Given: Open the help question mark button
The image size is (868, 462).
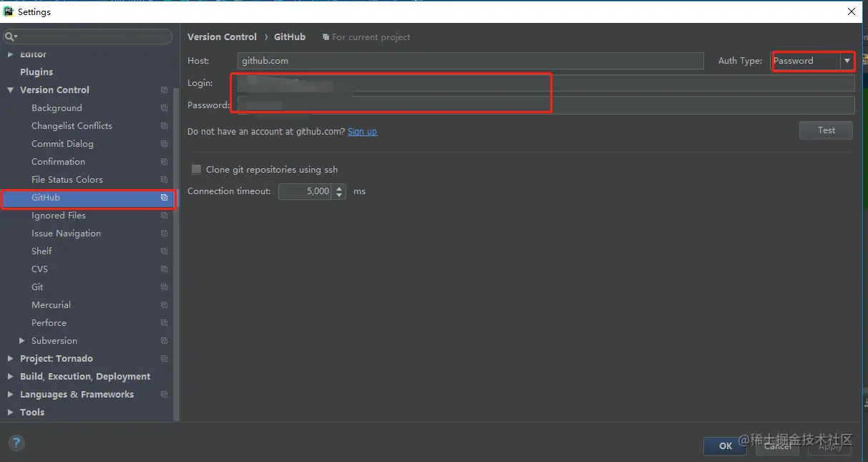Looking at the screenshot, I should click(x=16, y=443).
